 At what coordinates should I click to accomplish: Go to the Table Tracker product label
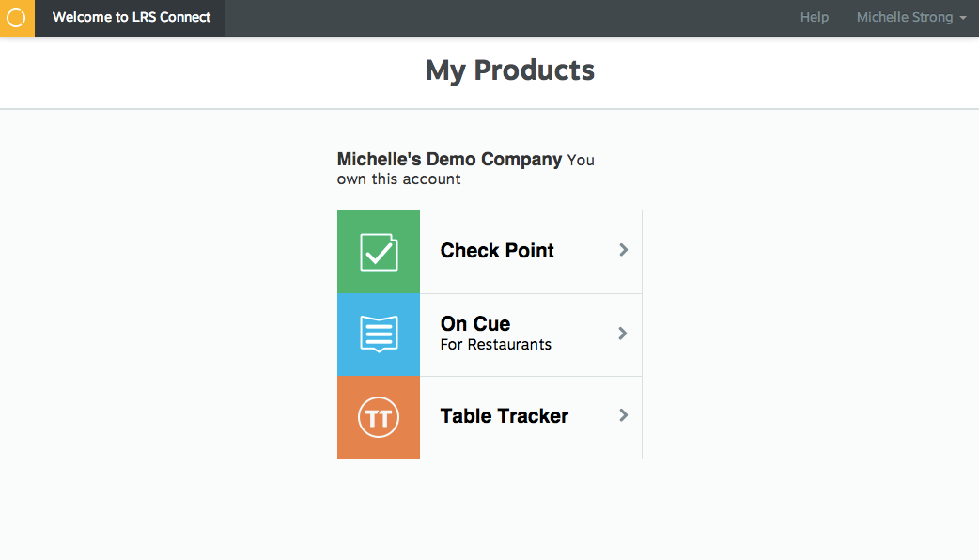point(504,416)
